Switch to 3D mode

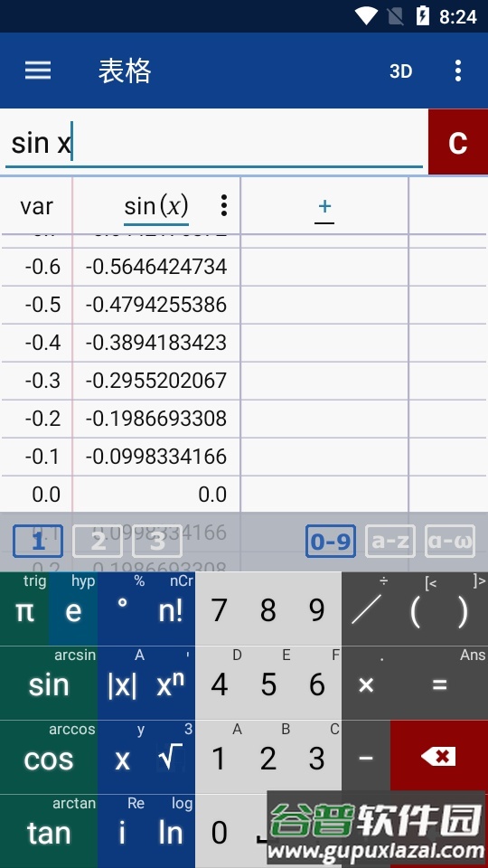coord(400,71)
